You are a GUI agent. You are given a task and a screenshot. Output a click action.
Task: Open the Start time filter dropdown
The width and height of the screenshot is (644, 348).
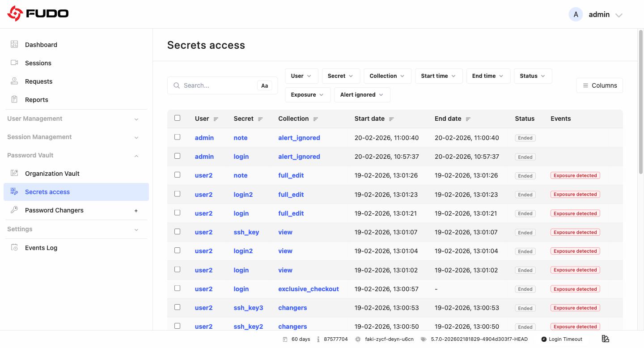439,76
